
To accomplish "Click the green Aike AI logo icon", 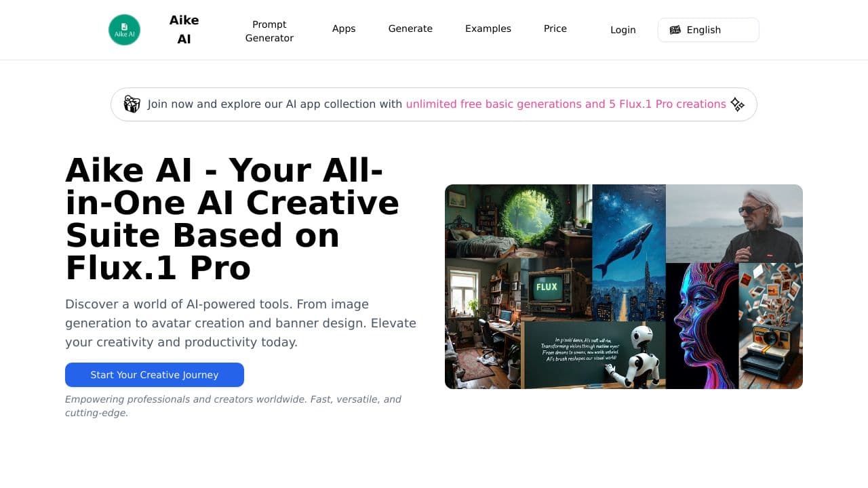I will (x=125, y=30).
